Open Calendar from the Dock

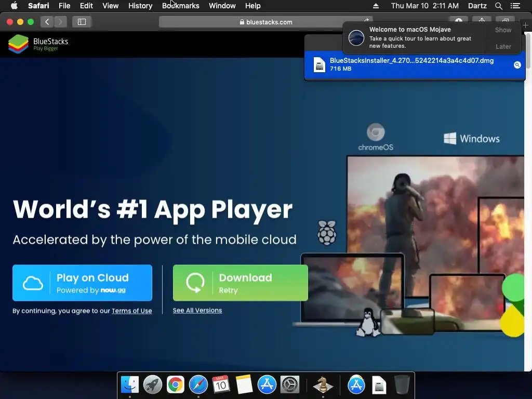point(221,385)
